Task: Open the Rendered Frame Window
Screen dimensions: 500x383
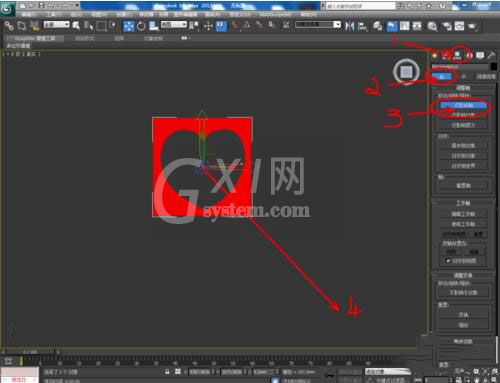Action: pos(459,26)
